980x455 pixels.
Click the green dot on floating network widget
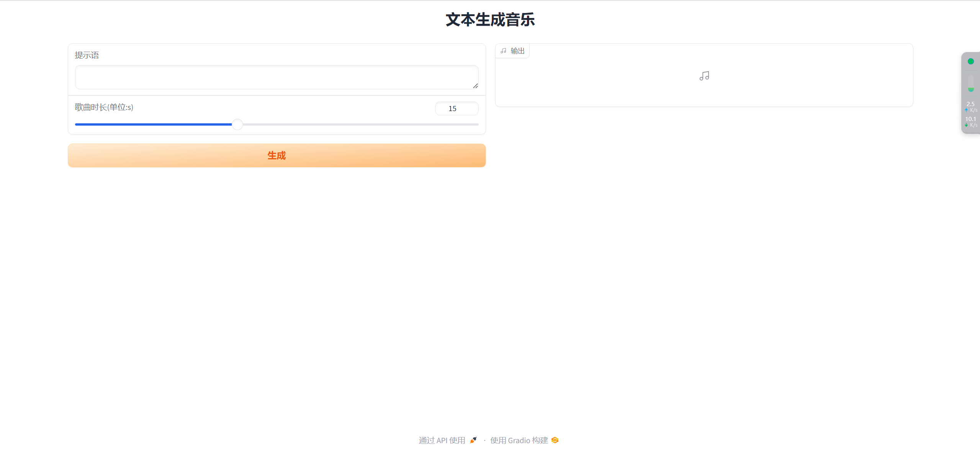tap(970, 61)
